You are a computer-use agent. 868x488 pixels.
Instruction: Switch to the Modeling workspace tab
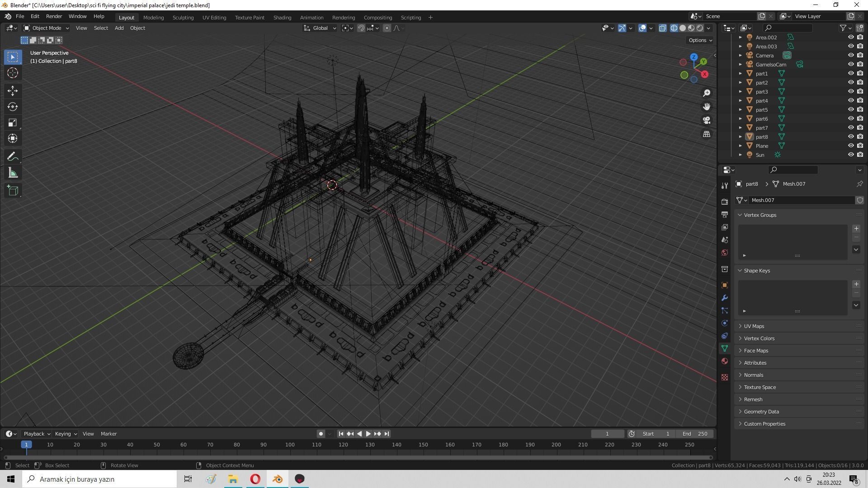coord(153,18)
